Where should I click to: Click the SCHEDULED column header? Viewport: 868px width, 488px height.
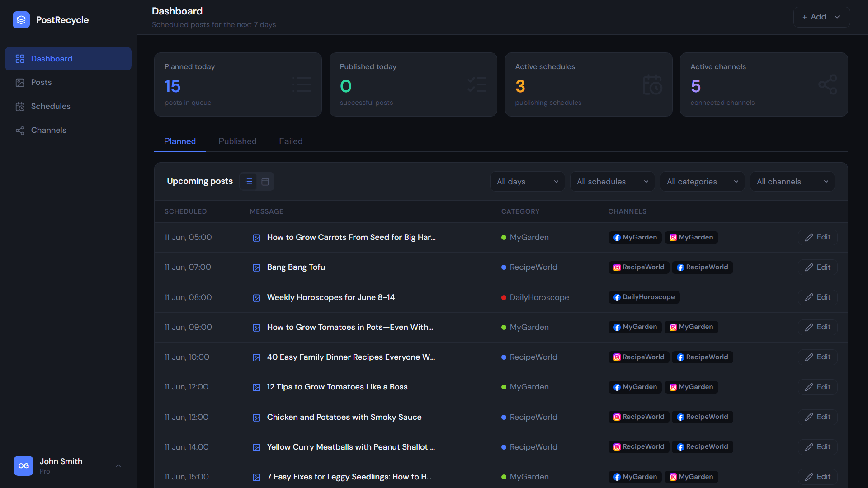185,211
